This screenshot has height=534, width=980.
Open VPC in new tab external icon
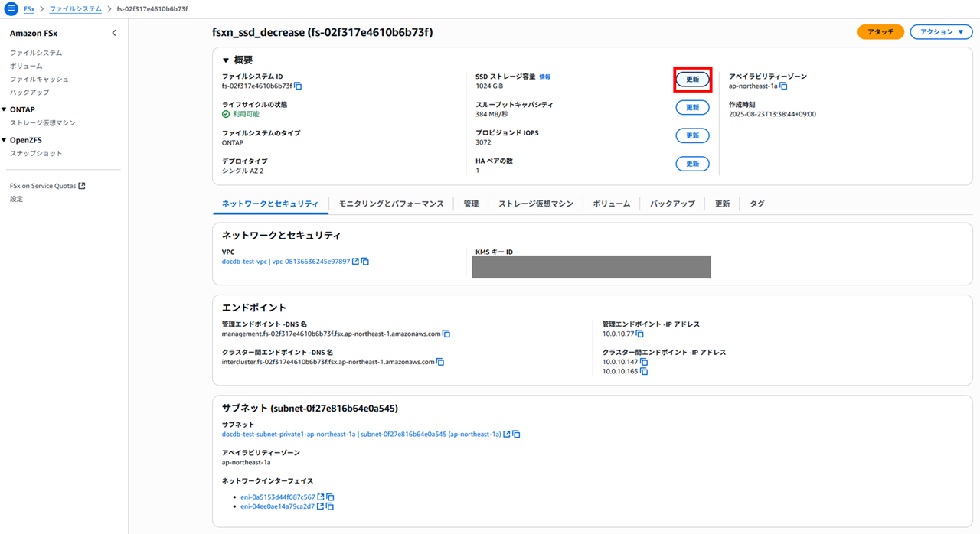[x=355, y=262]
